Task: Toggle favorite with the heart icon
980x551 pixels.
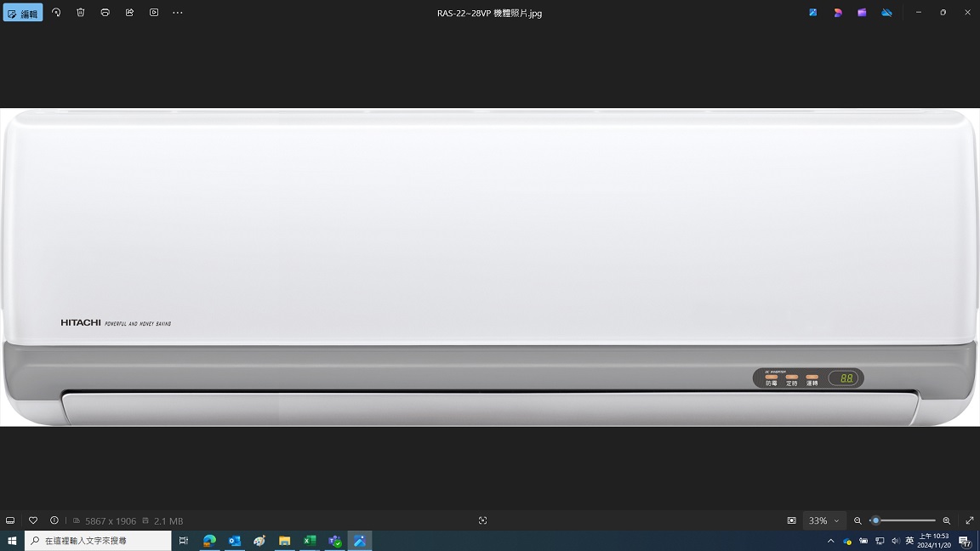Action: [x=33, y=520]
